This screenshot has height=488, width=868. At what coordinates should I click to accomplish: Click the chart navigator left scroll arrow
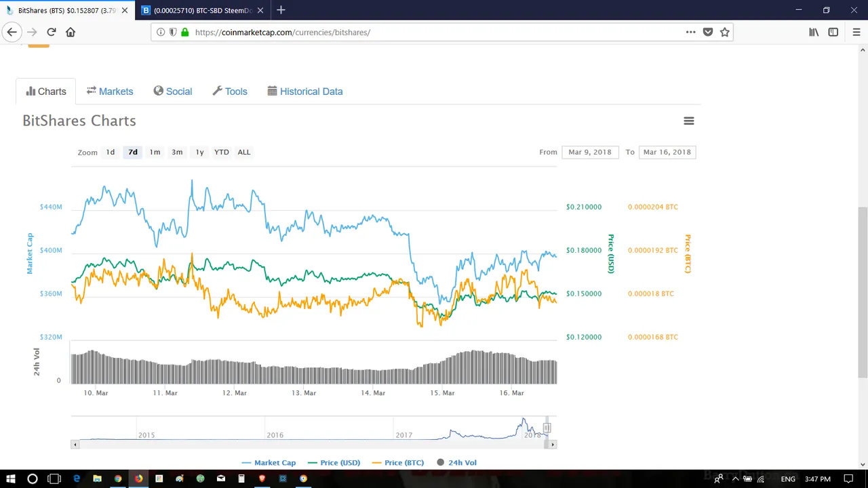click(x=75, y=445)
